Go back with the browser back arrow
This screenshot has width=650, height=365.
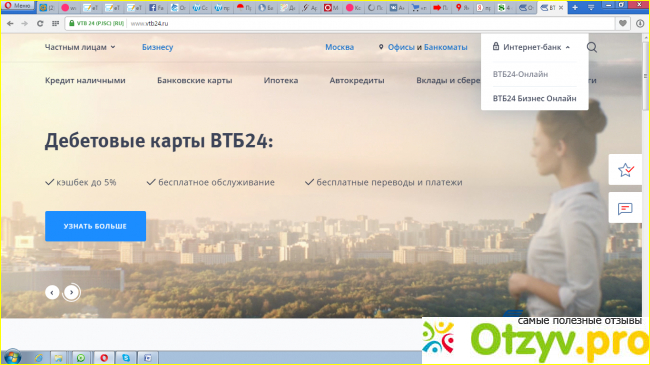tap(10, 24)
